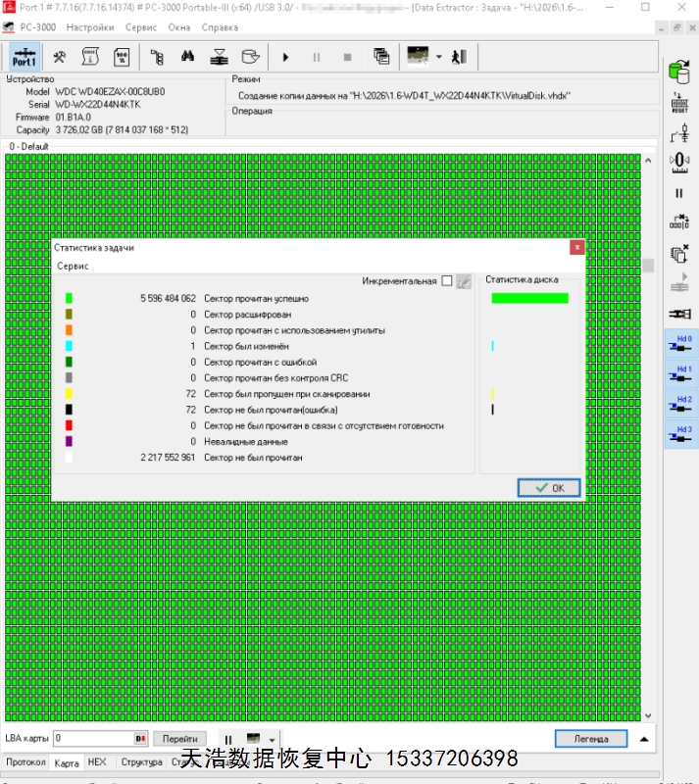The height and width of the screenshot is (784, 699).
Task: Click the Легенда button
Action: (x=590, y=739)
